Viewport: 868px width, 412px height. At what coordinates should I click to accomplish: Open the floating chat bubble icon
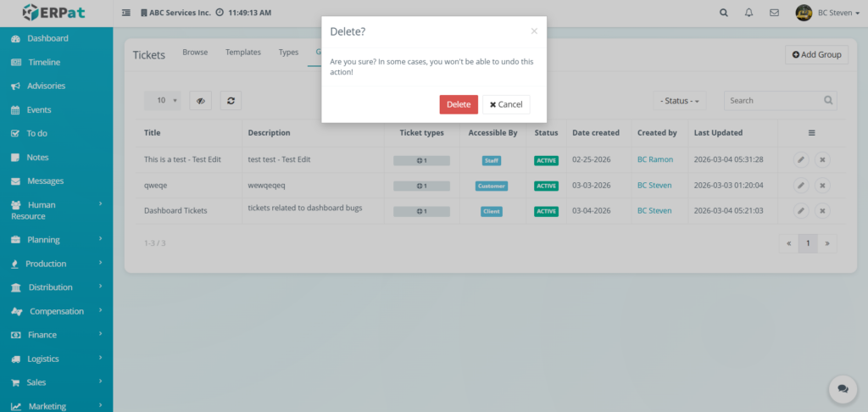843,389
